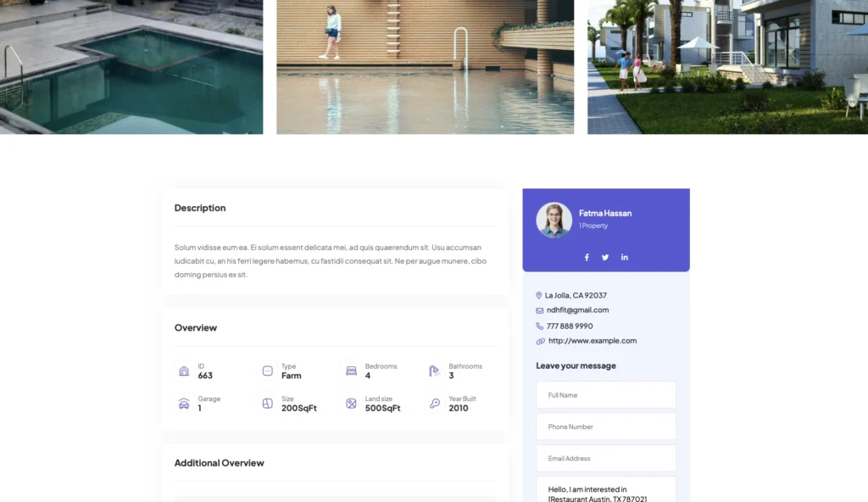View Fatma Hassan's profile photo
This screenshot has height=502, width=868.
click(554, 220)
